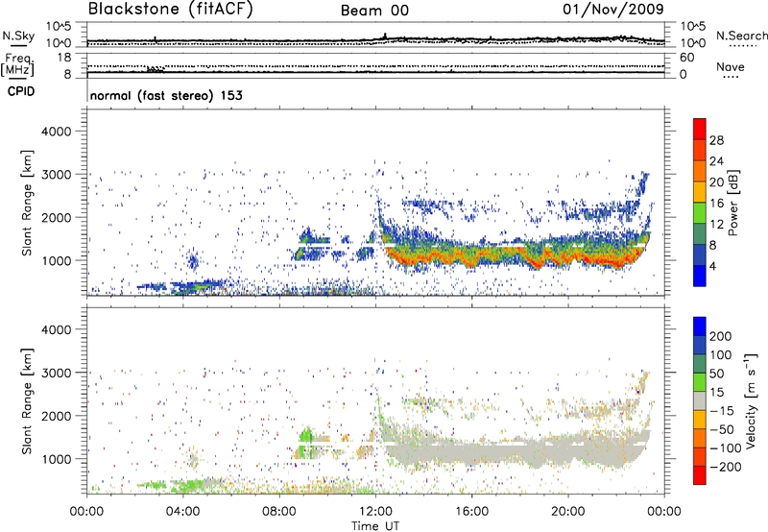Select the "Slant Range [km]" label of velocity panel
This screenshot has width=768, height=532.
pos(27,401)
